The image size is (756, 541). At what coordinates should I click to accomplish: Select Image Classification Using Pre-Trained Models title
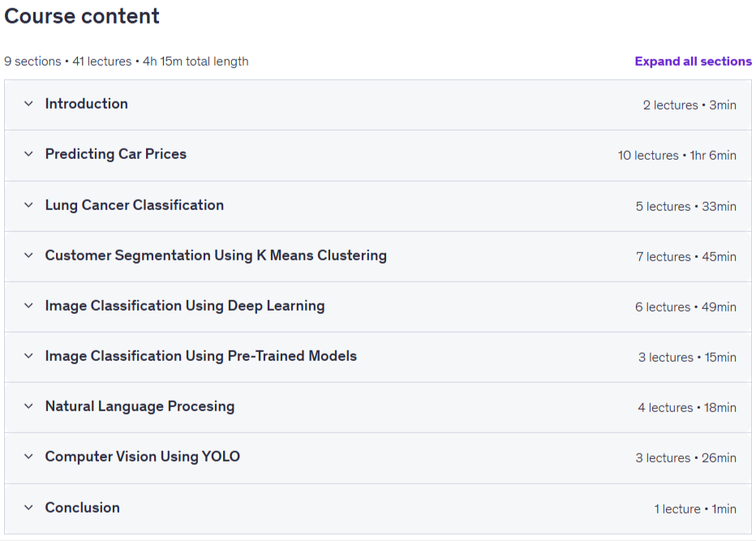201,356
